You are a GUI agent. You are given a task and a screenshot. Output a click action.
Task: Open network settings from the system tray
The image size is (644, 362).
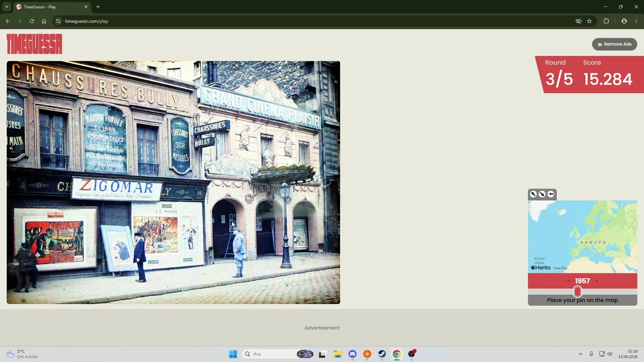coord(602,354)
